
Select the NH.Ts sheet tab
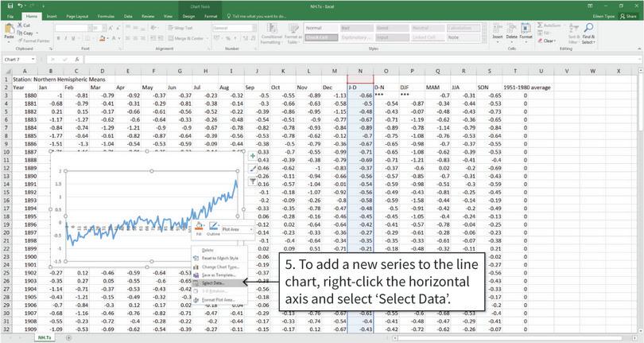click(45, 337)
